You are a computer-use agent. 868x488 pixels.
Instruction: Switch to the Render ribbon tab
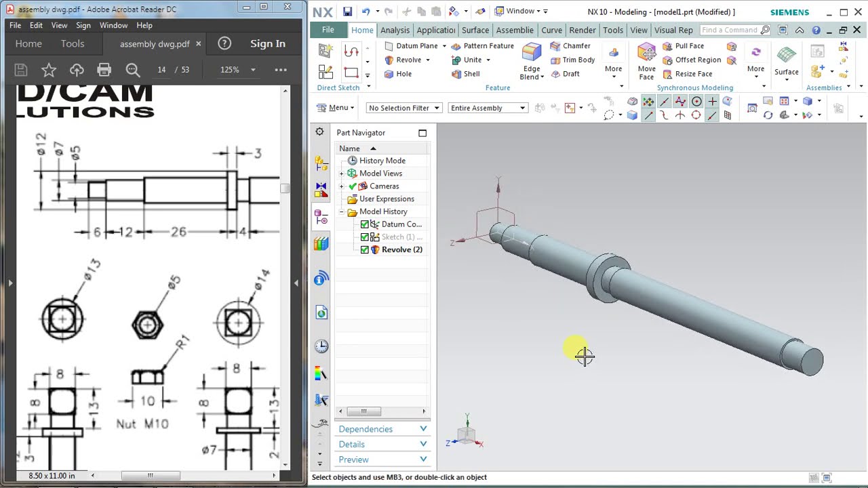pyautogui.click(x=583, y=30)
